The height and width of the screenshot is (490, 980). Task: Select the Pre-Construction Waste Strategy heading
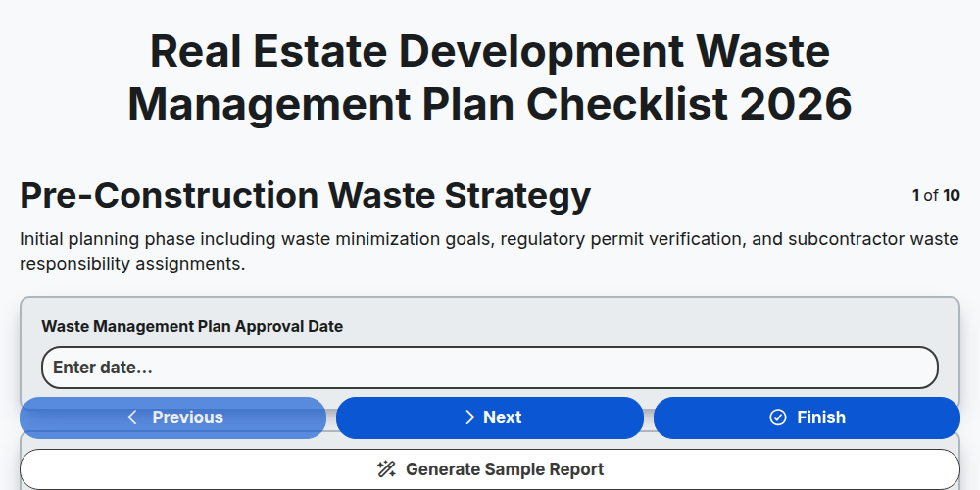coord(306,196)
